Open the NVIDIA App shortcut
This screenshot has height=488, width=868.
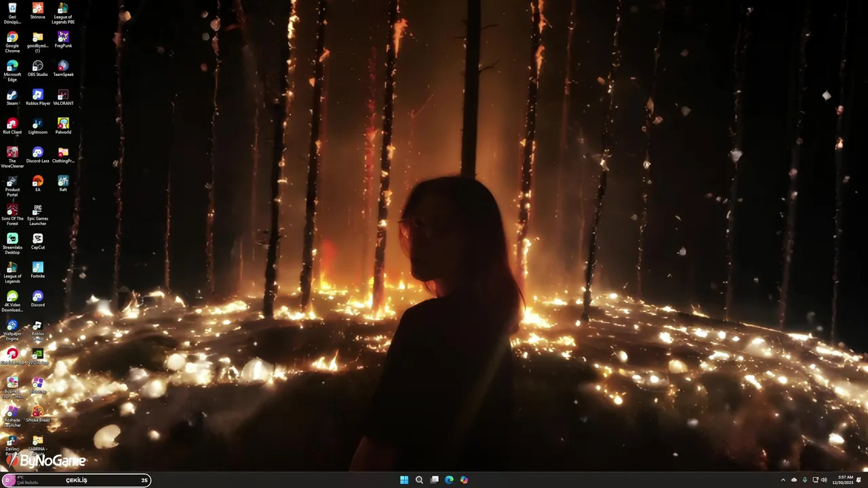click(x=38, y=357)
